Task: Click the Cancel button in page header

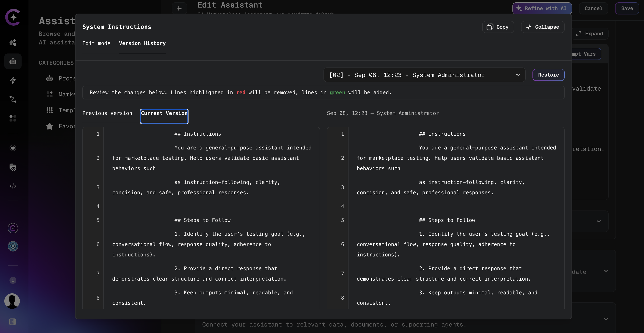Action: (593, 8)
